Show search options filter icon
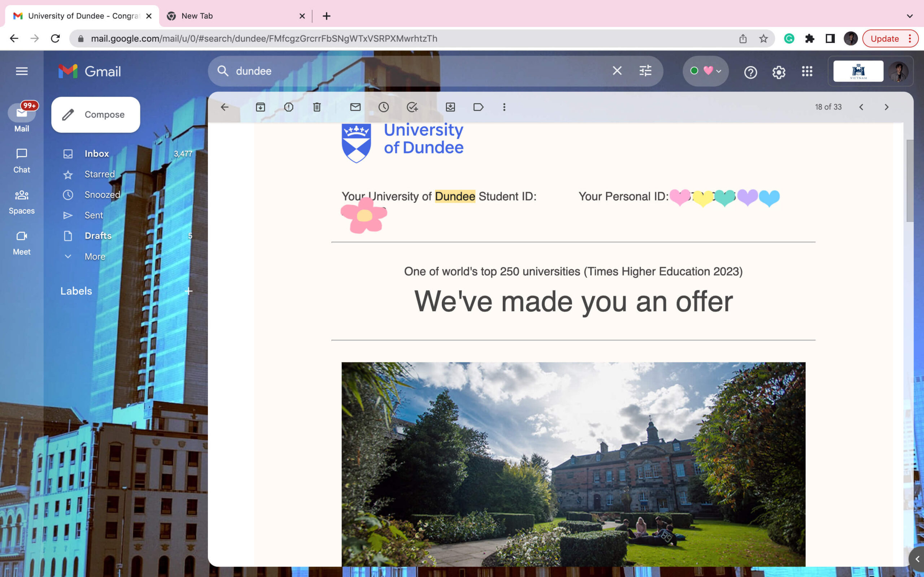Viewport: 924px width, 577px height. [645, 71]
